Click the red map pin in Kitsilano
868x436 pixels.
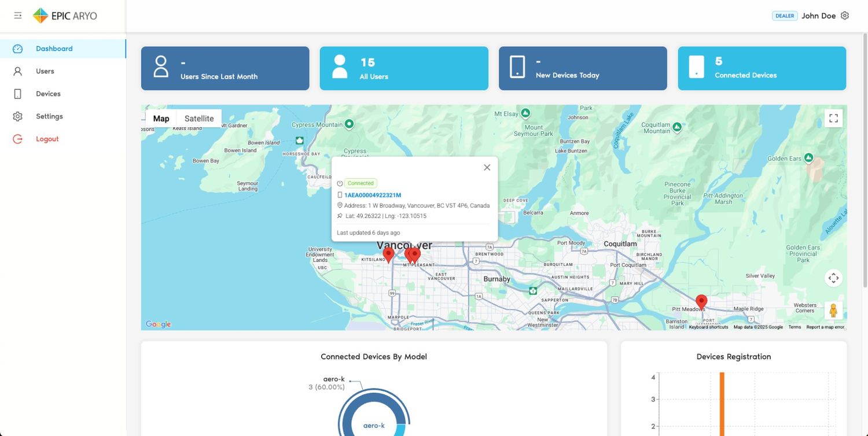[x=388, y=253]
